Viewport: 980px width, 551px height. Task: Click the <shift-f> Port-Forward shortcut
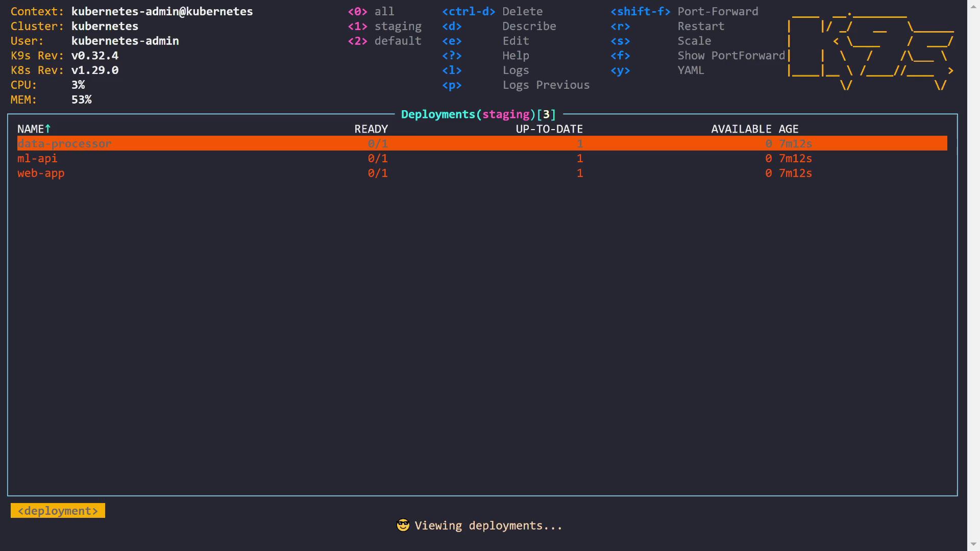[x=640, y=11]
